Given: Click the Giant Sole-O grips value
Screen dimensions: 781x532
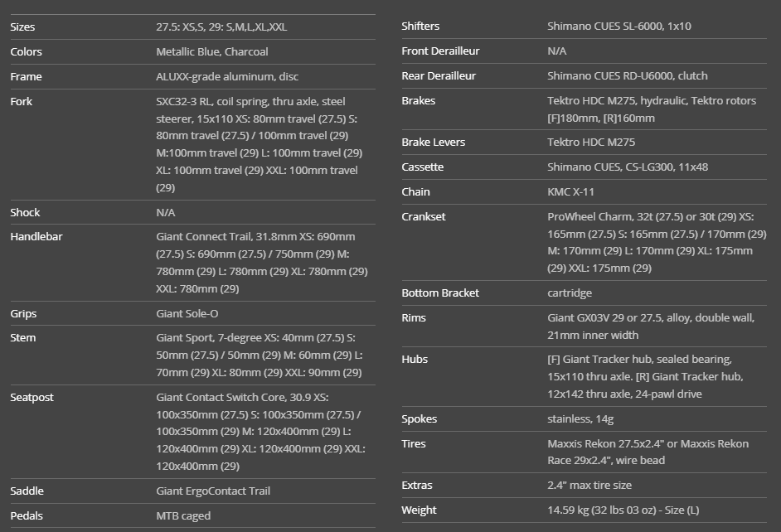Looking at the screenshot, I should pos(187,313).
